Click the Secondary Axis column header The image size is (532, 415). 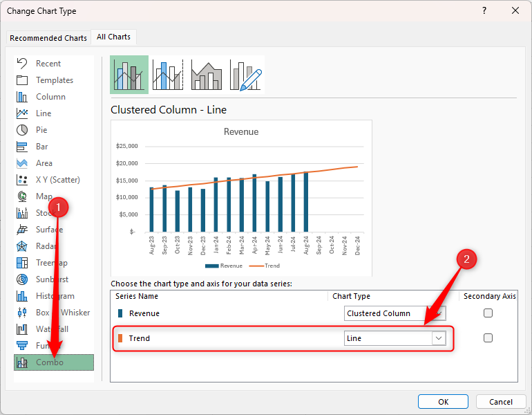pos(490,296)
